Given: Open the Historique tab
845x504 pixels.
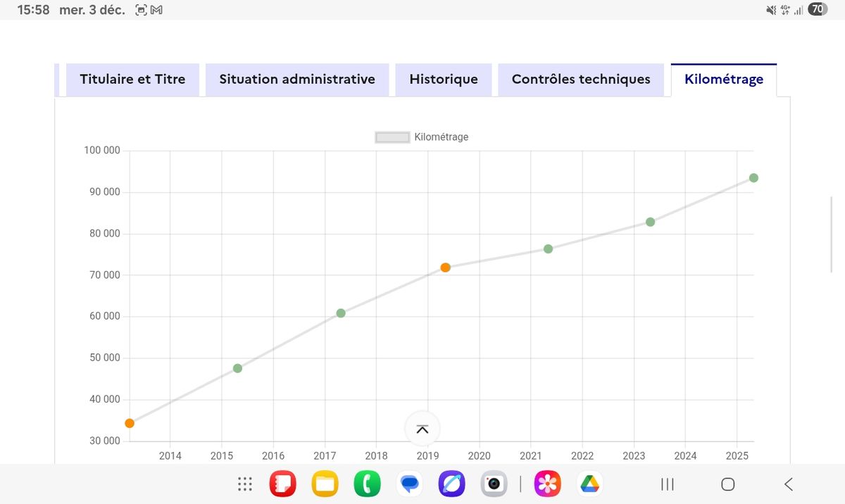Looking at the screenshot, I should coord(444,80).
